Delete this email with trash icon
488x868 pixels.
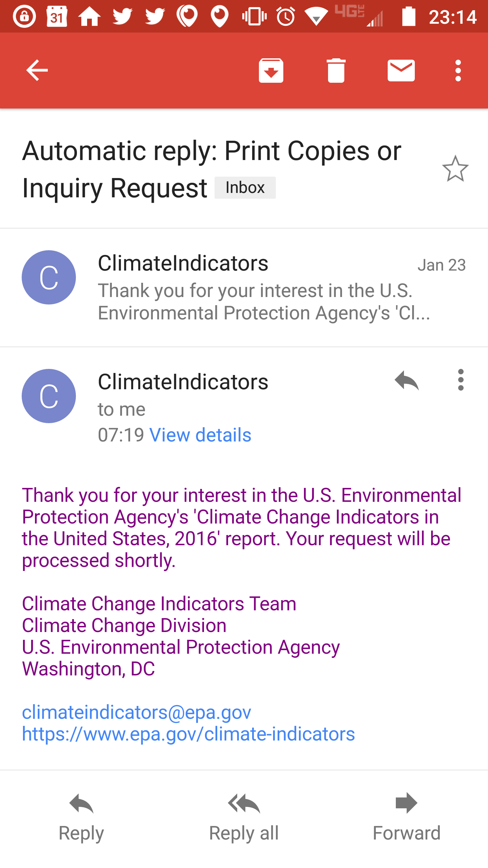[336, 71]
